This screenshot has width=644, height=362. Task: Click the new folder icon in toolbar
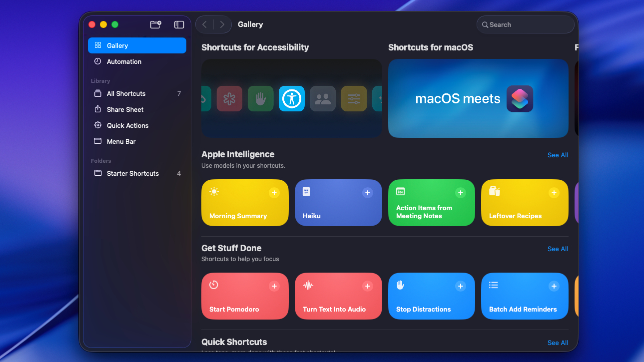[x=156, y=24]
